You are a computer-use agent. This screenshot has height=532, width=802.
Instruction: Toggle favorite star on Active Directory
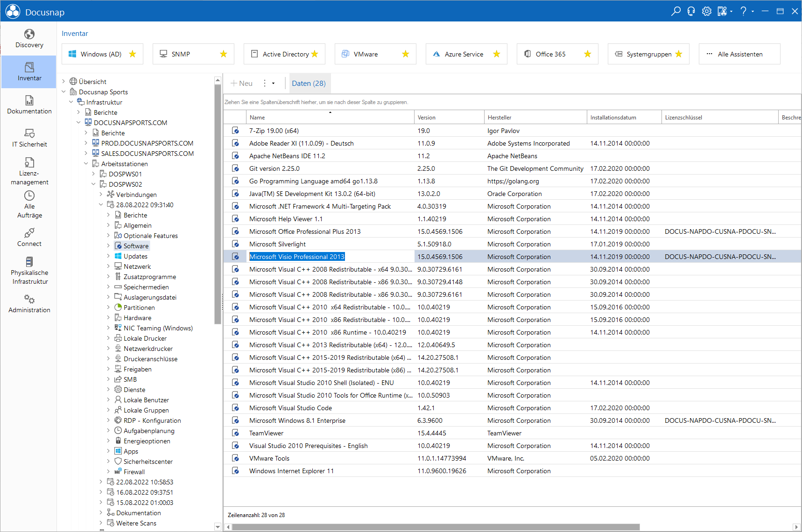(315, 54)
